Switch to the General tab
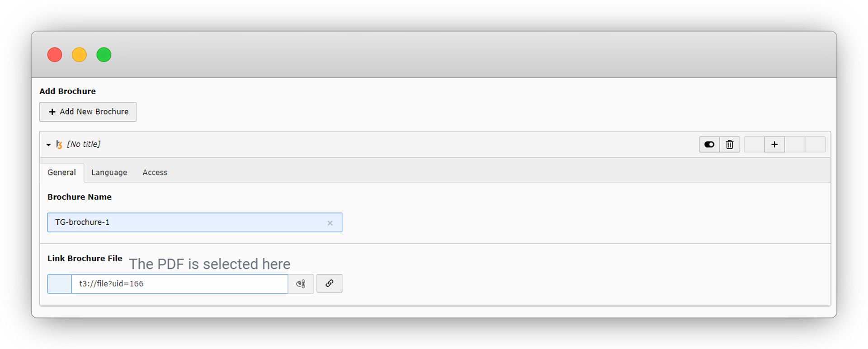Screen dimensions: 868x349 [61, 172]
